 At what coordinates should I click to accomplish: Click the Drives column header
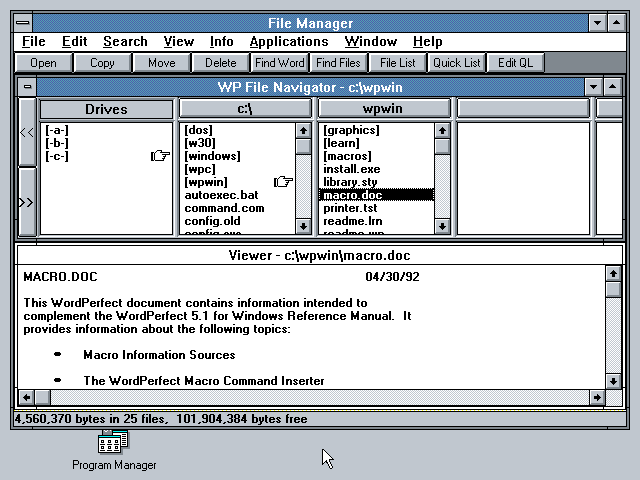coord(106,109)
